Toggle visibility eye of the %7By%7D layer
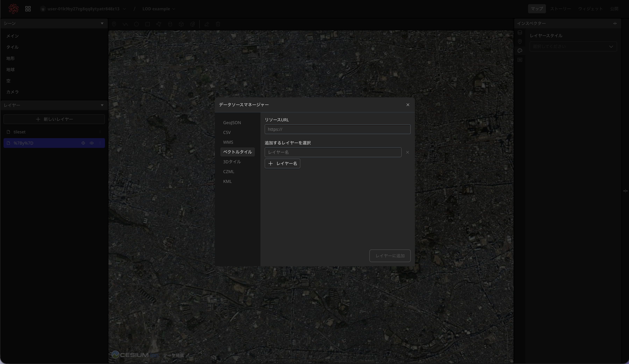The height and width of the screenshot is (364, 629). click(92, 143)
